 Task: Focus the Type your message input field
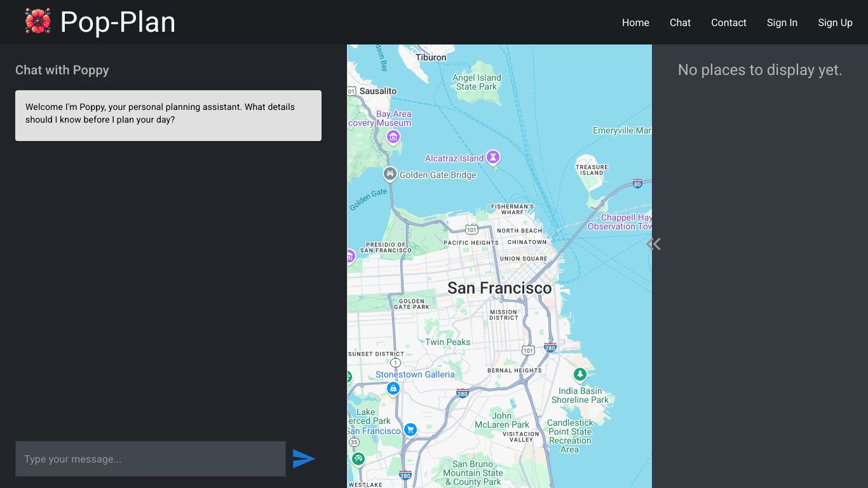coord(151,459)
